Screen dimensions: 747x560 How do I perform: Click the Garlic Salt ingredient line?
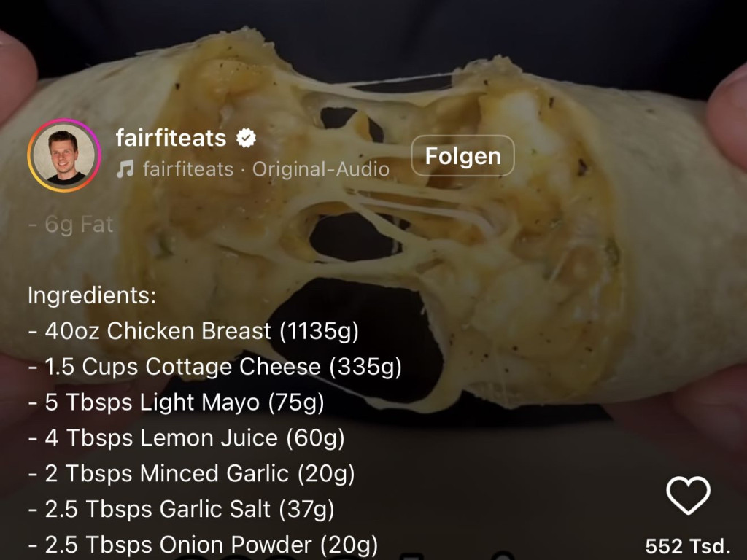tap(181, 509)
